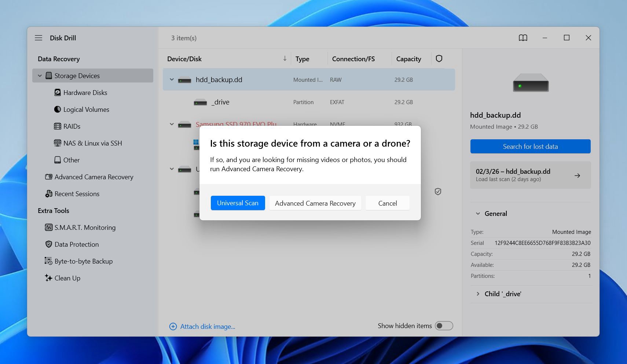The image size is (627, 364).
Task: Click the Hardware Disks icon
Action: pos(58,93)
